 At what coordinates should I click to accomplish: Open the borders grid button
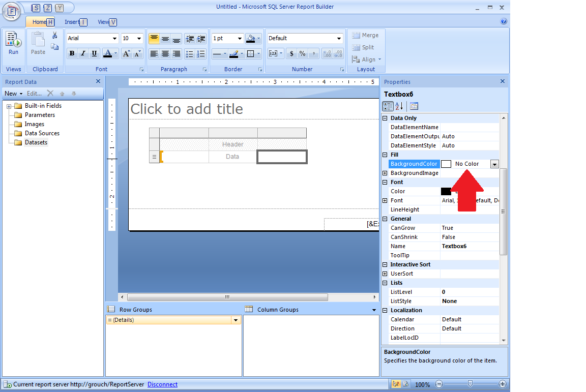coord(251,54)
